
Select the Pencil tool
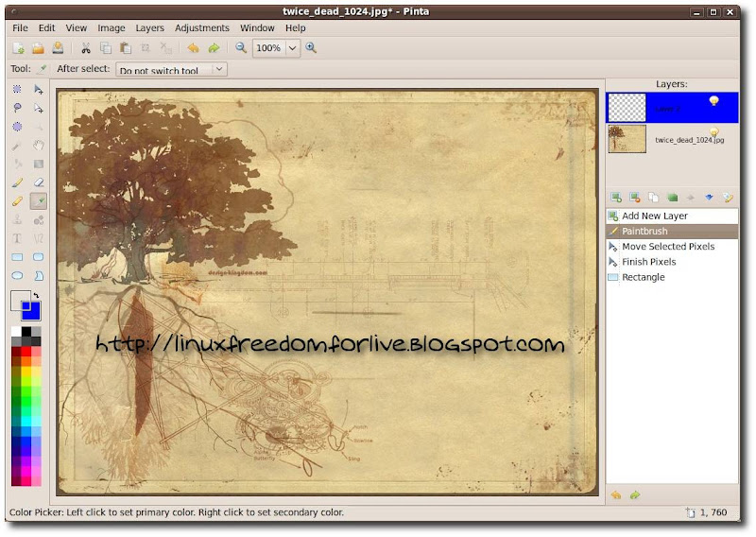coord(17,201)
